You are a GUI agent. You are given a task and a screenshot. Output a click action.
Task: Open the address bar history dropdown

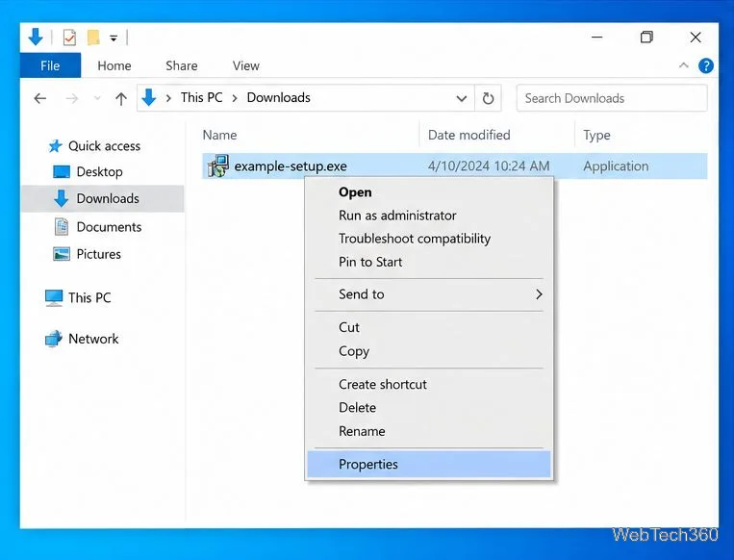click(462, 98)
